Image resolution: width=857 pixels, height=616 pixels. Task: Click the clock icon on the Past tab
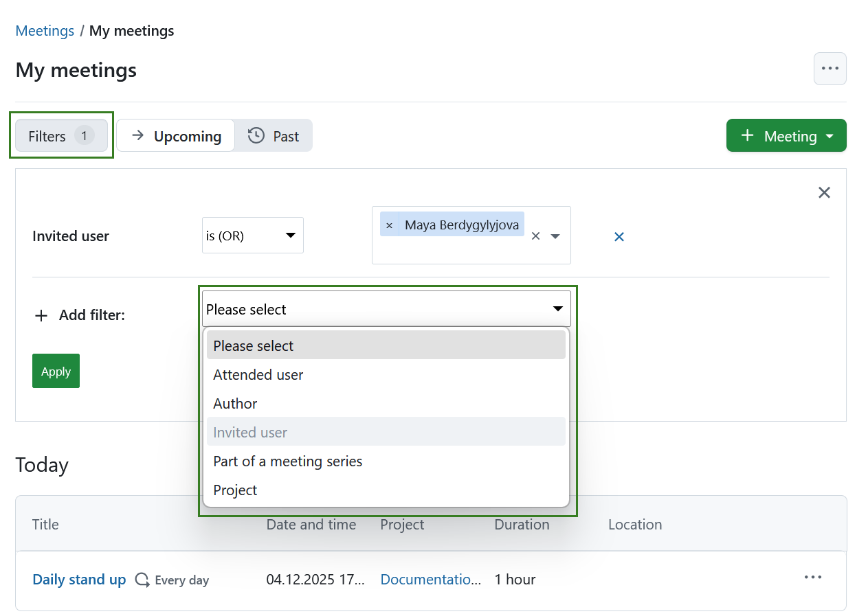tap(254, 135)
